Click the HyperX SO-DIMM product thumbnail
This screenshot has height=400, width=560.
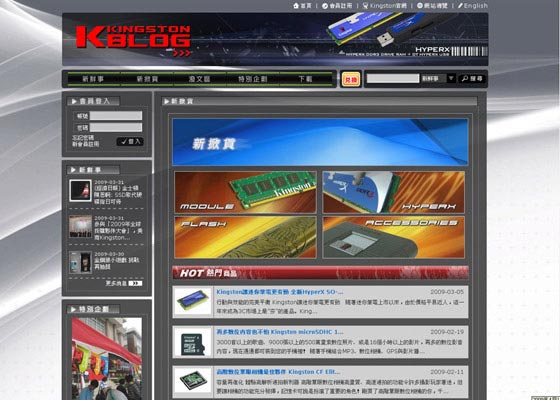tap(192, 301)
